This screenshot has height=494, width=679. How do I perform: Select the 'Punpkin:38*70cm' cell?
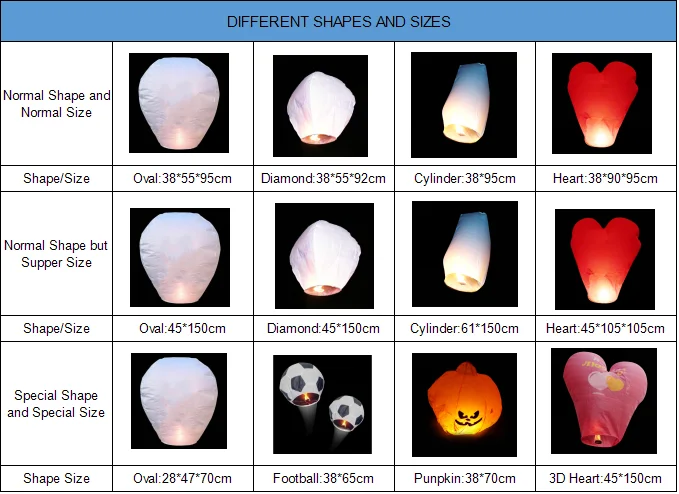point(465,478)
